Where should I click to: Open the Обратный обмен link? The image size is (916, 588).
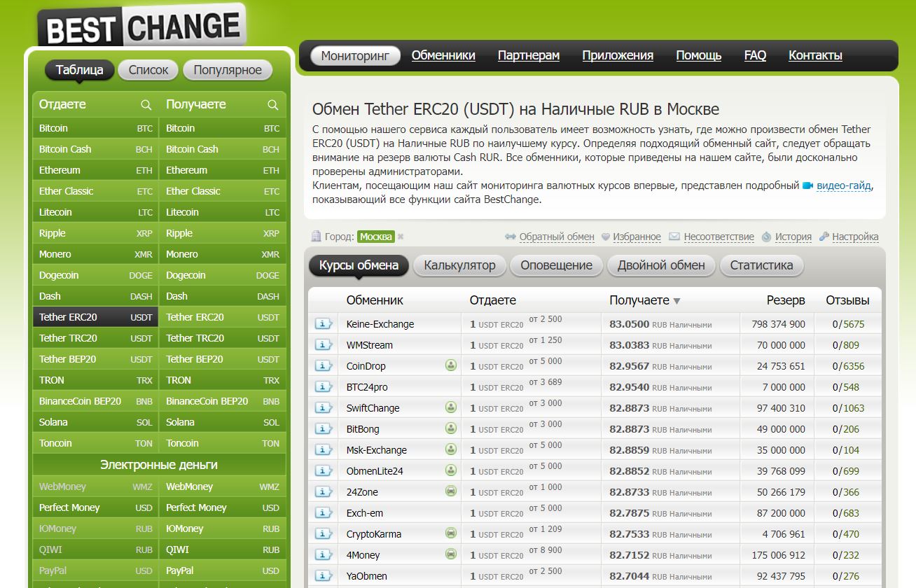pos(556,237)
